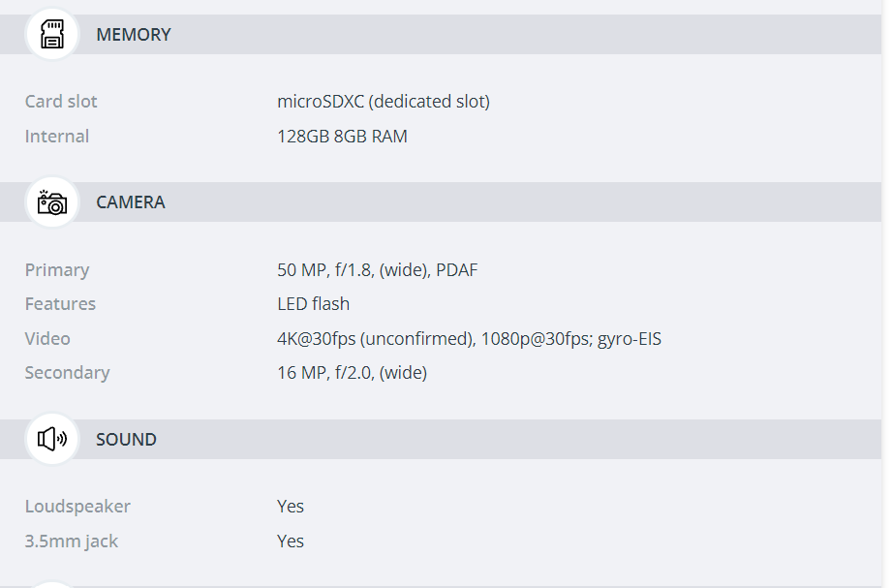The width and height of the screenshot is (892, 588).
Task: Click the 3.5mm jack label
Action: 71,542
